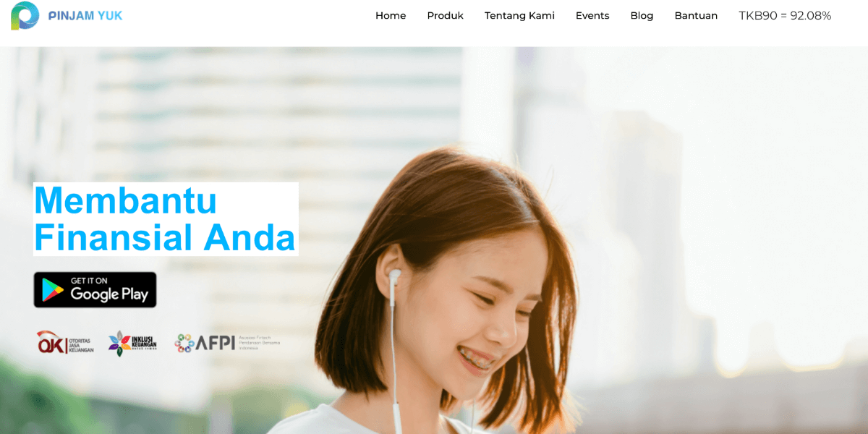Click the Finansial Anda headline line
The height and width of the screenshot is (434, 868).
[165, 238]
